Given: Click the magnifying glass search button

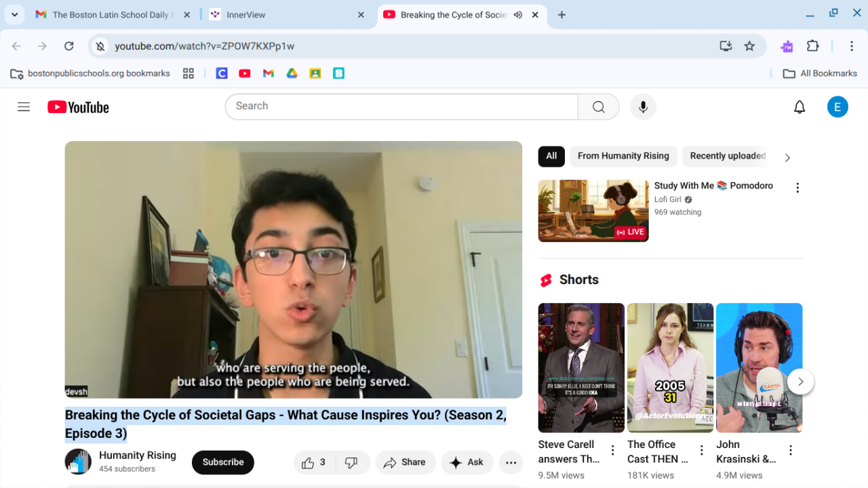Looking at the screenshot, I should pos(598,107).
